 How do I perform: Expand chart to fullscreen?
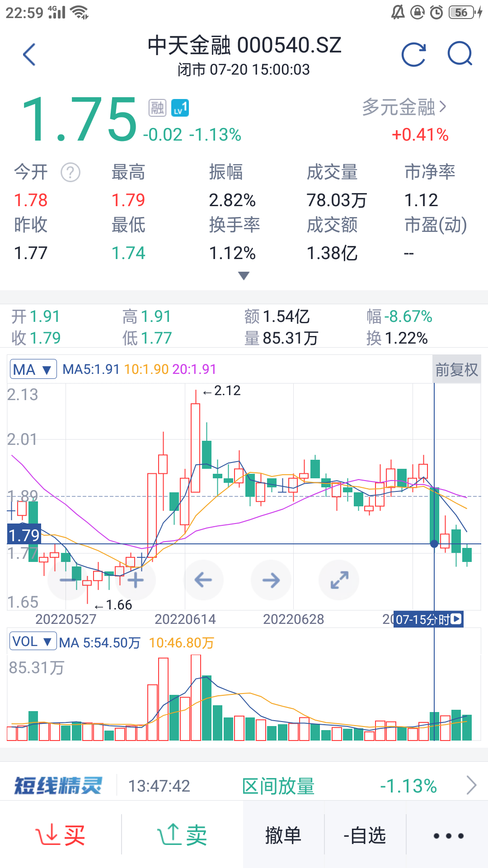click(339, 580)
